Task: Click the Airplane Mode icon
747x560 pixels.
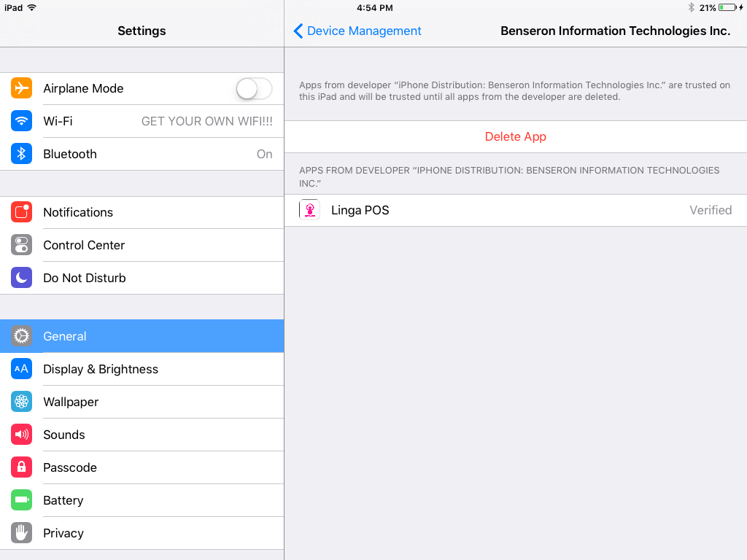Action: click(22, 88)
